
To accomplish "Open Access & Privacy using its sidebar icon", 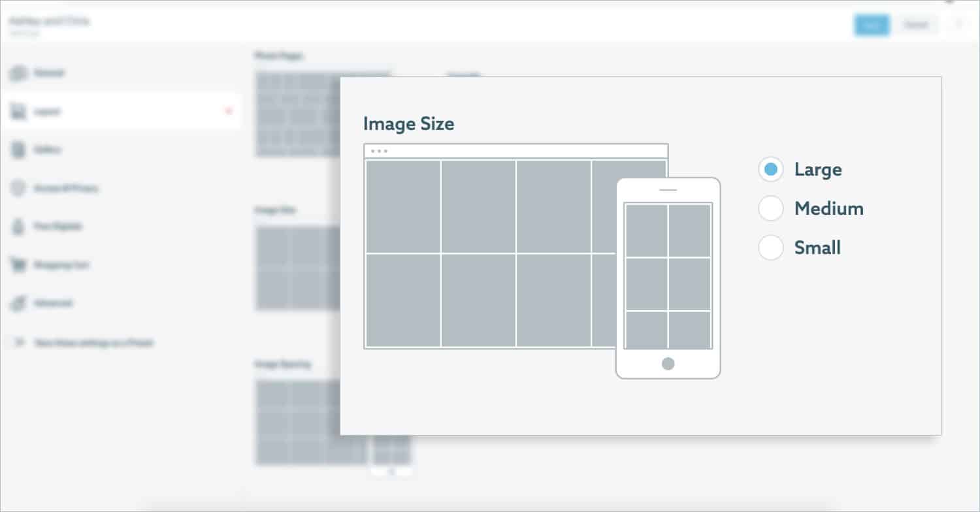I will coord(20,188).
